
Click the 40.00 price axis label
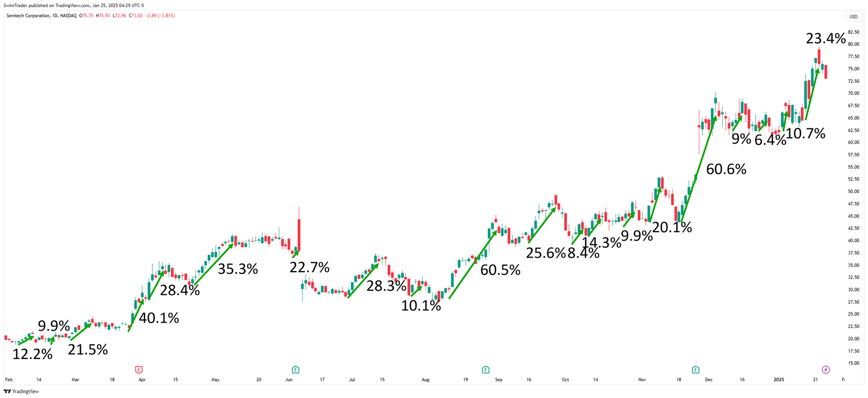pyautogui.click(x=853, y=241)
